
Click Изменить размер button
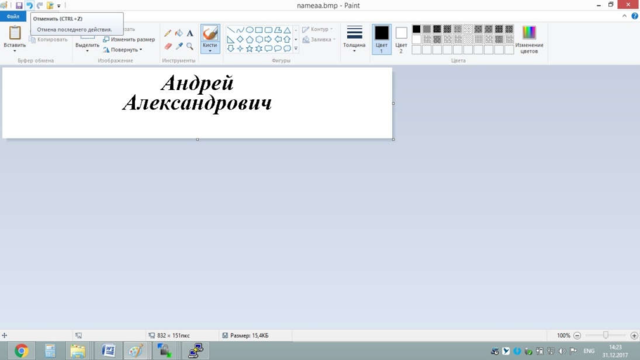tap(129, 40)
